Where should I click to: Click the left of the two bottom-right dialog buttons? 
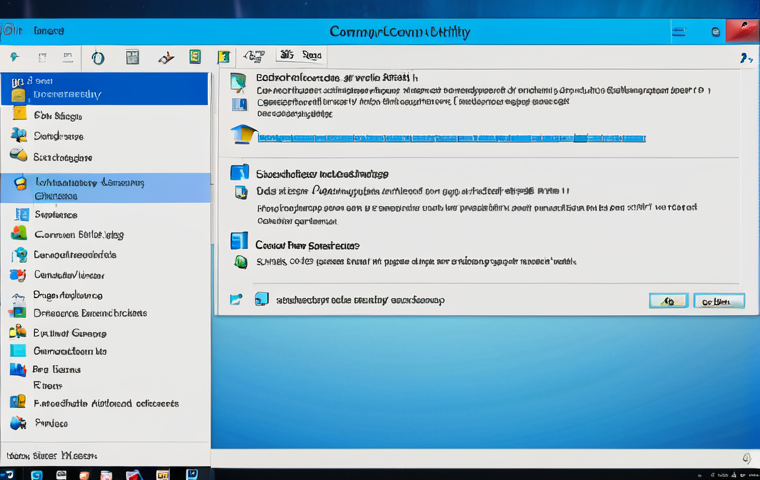(668, 301)
